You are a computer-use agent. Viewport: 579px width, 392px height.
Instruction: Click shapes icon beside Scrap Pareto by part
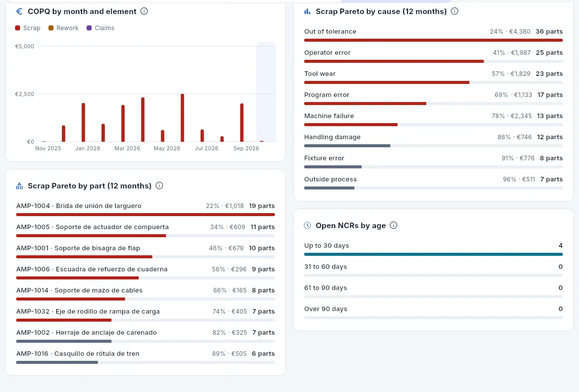click(19, 185)
